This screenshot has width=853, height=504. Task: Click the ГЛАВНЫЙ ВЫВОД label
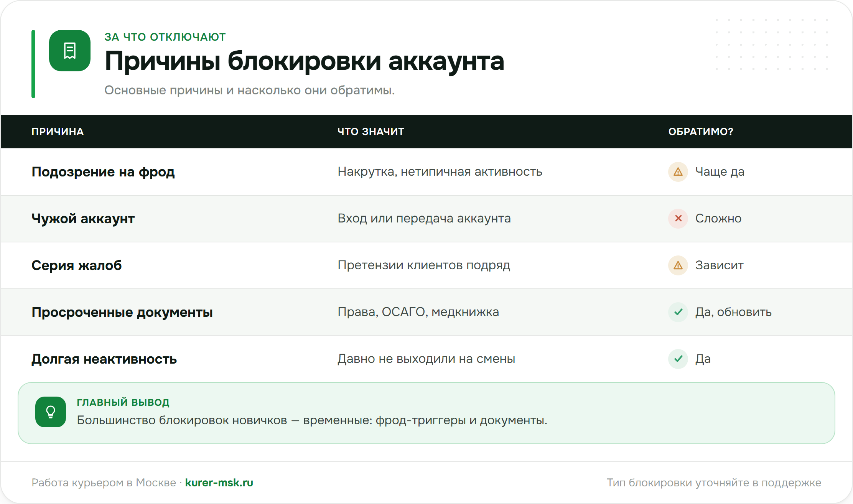123,402
